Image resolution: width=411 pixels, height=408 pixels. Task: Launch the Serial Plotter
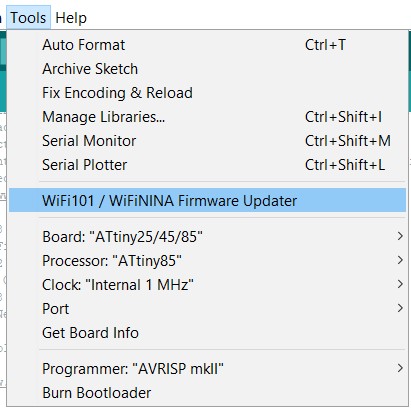click(207, 165)
